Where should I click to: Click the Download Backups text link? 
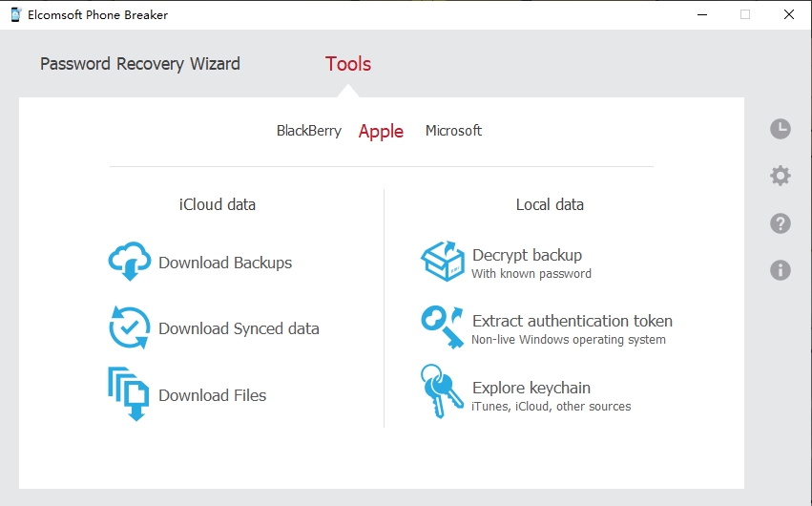pyautogui.click(x=225, y=263)
